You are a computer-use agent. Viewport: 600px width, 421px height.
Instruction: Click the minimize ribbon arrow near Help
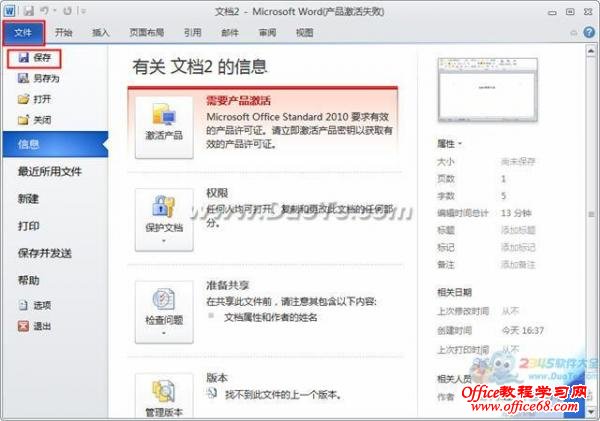tap(574, 33)
